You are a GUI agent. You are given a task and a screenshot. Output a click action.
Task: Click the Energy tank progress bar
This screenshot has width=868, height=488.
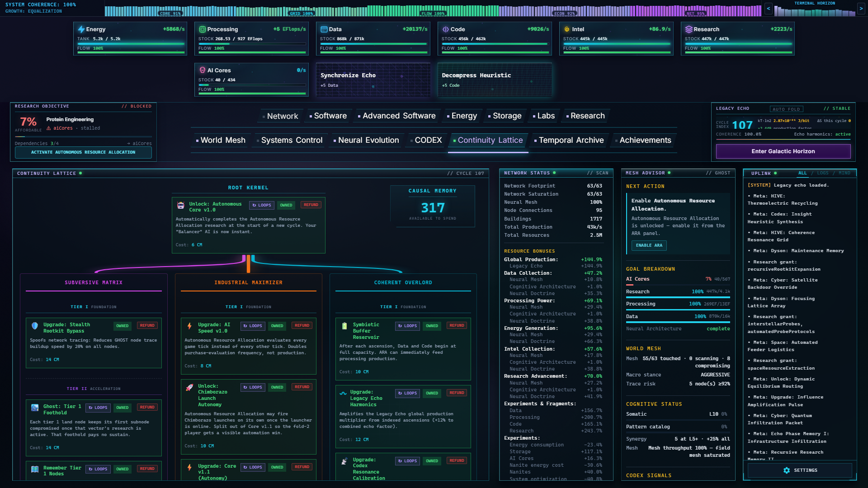click(131, 44)
